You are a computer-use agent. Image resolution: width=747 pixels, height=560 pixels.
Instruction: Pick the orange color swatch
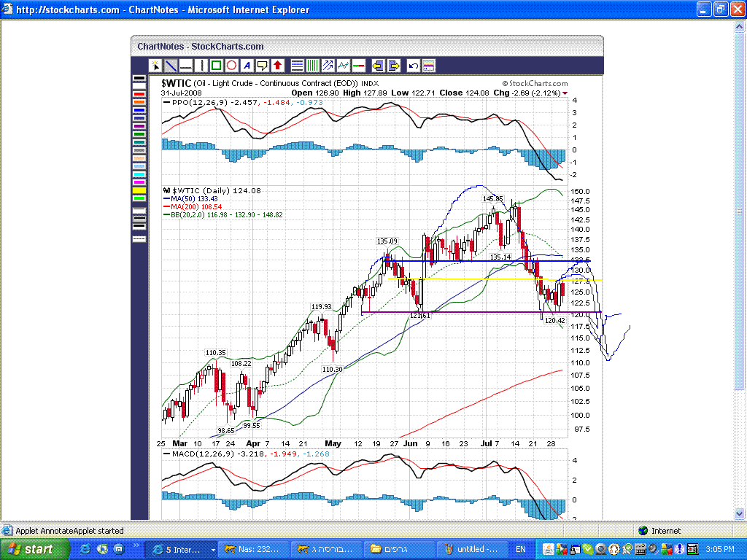[x=139, y=102]
